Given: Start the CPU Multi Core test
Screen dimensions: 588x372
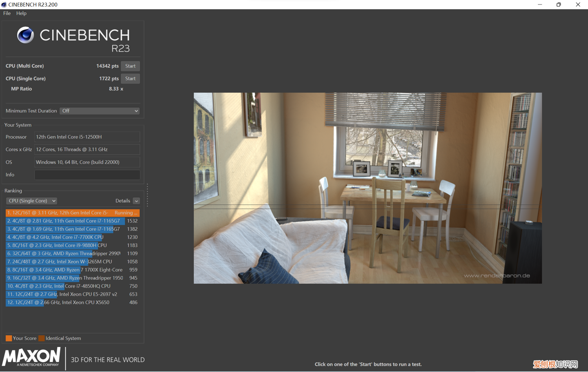Looking at the screenshot, I should [130, 66].
